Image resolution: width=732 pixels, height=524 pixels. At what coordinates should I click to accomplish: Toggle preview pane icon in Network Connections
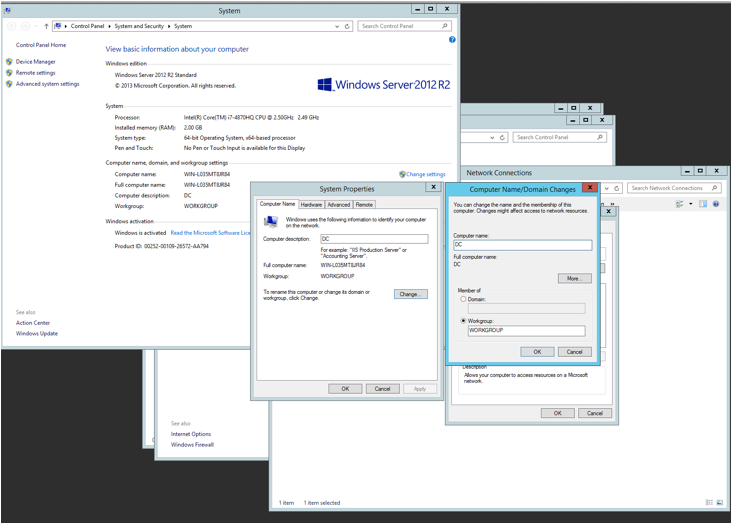tap(703, 204)
